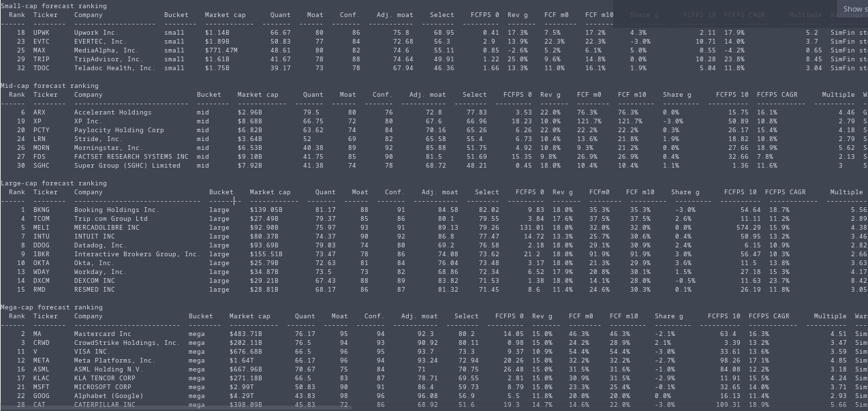Click the MELI ticker
868x411 pixels.
[x=42, y=228]
